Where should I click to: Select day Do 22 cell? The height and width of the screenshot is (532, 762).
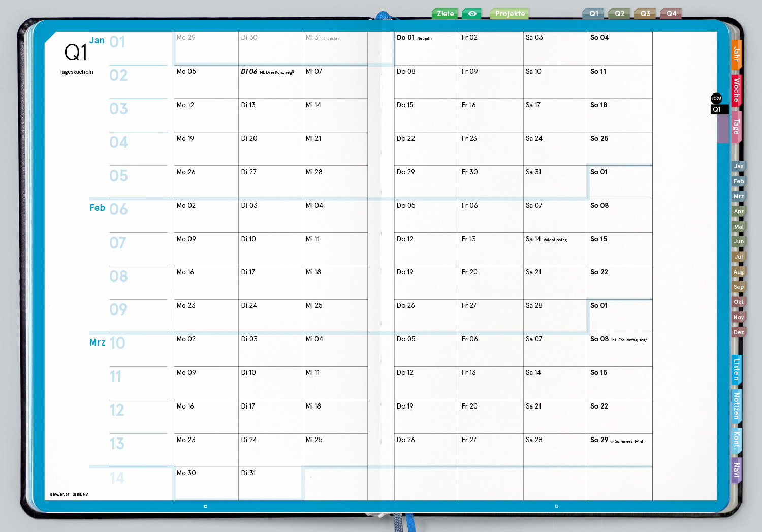coord(426,148)
